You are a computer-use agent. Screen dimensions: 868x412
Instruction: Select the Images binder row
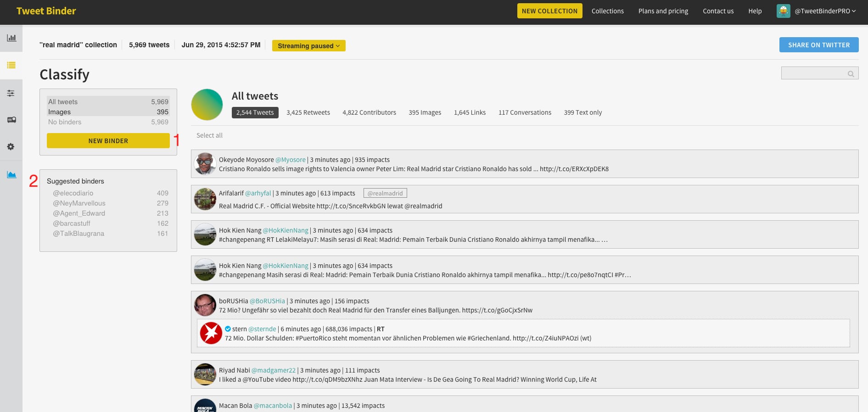pos(108,112)
